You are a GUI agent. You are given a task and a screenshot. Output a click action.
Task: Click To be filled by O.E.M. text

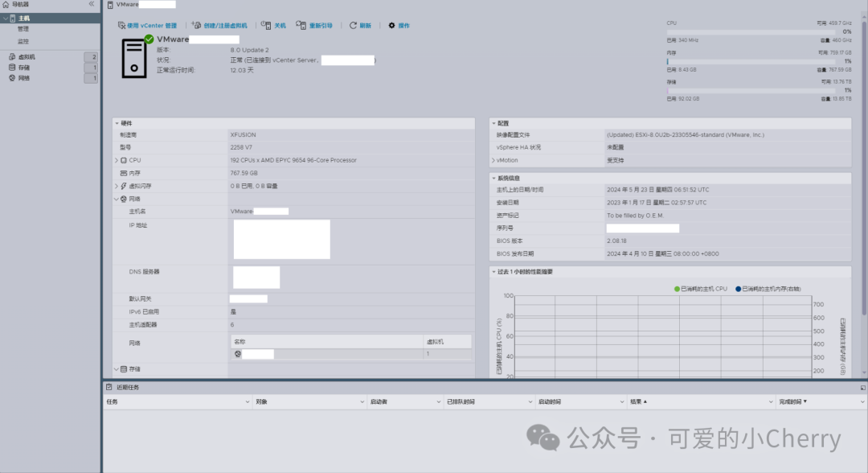click(x=635, y=216)
